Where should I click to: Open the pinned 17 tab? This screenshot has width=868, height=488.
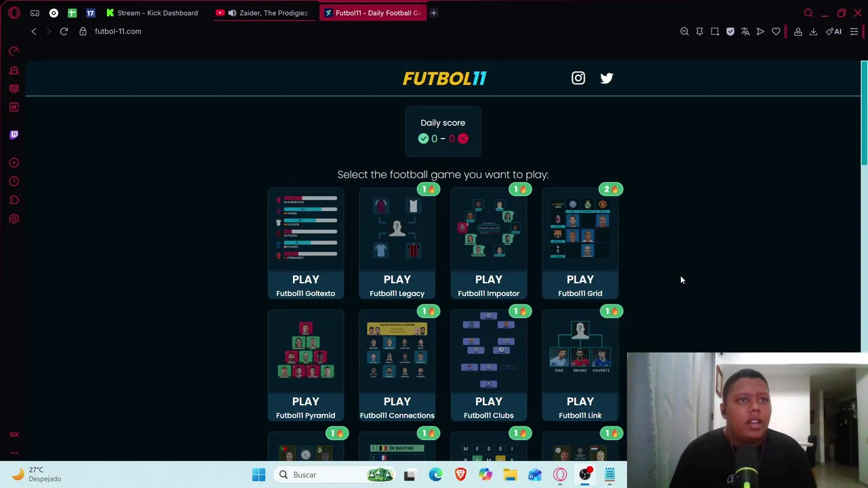pyautogui.click(x=90, y=13)
